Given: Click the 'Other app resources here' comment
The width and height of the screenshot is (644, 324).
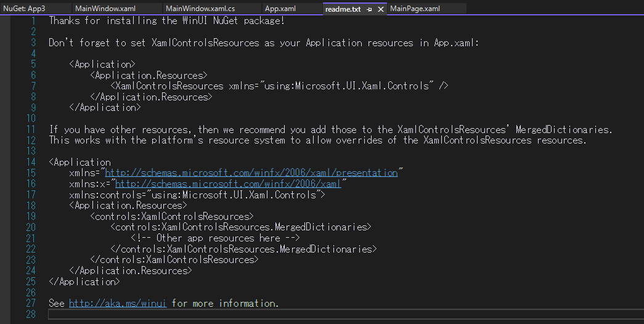Looking at the screenshot, I should 215,238.
